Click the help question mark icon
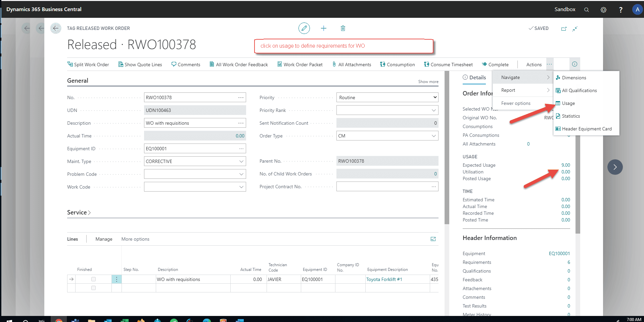The image size is (644, 322). point(620,10)
